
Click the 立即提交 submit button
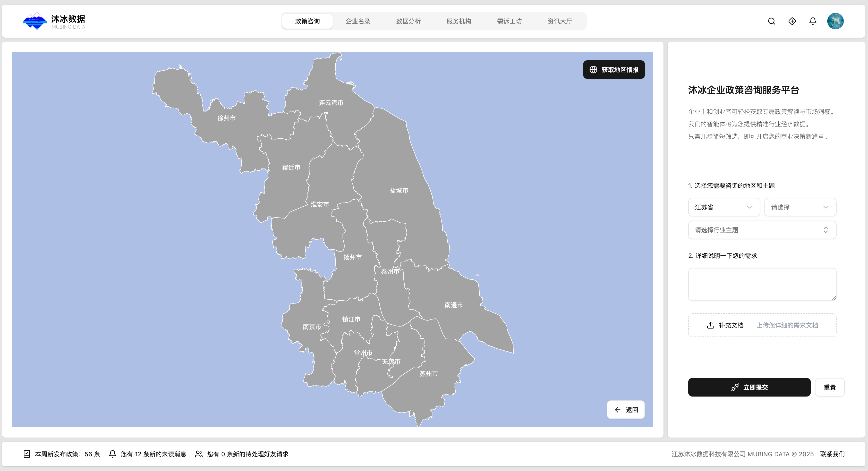point(749,387)
